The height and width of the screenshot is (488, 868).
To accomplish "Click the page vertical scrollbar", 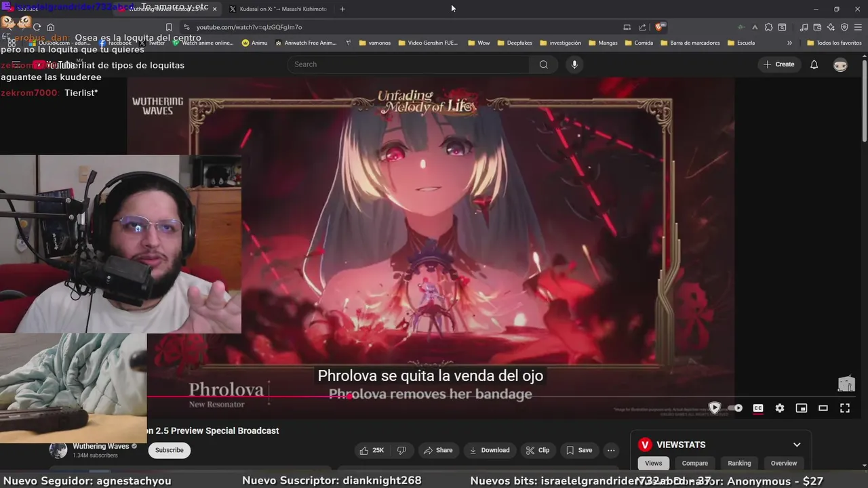I will [x=864, y=102].
